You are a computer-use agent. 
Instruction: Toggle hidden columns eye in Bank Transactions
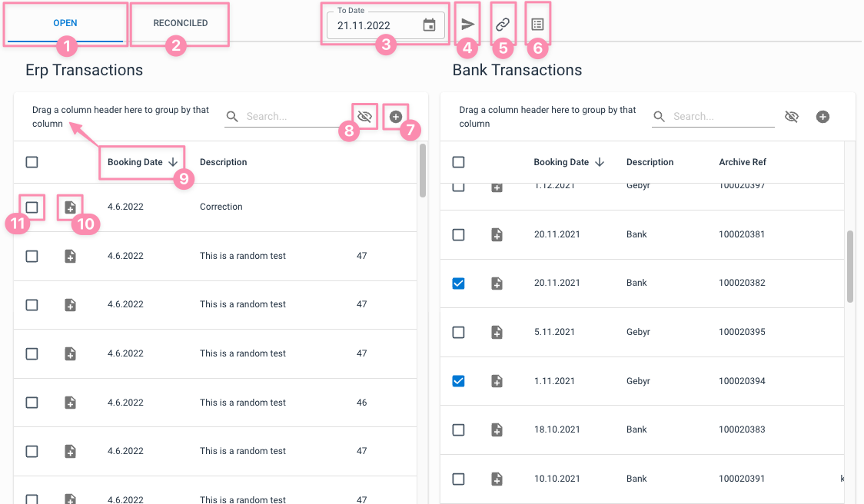(792, 117)
